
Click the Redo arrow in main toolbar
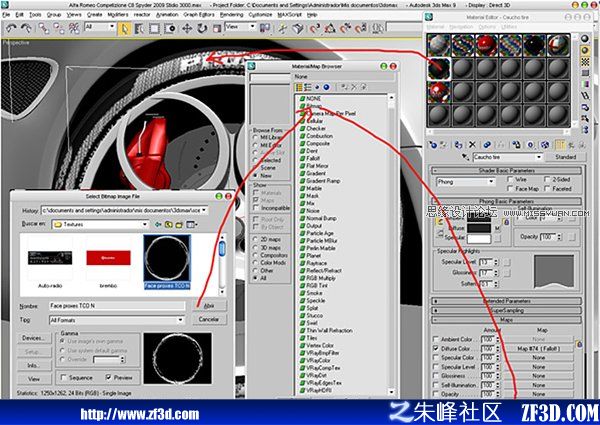26,28
